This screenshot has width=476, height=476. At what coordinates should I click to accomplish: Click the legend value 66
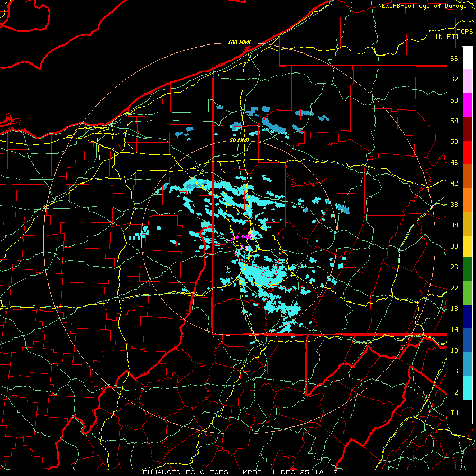tap(454, 58)
